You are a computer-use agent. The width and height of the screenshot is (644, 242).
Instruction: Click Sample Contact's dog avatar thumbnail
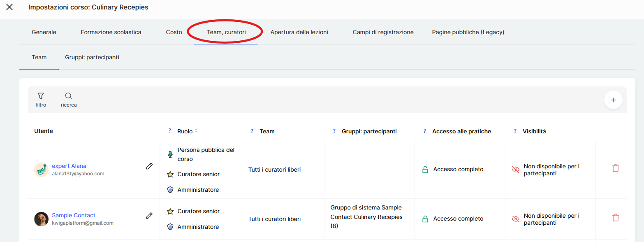click(x=41, y=219)
